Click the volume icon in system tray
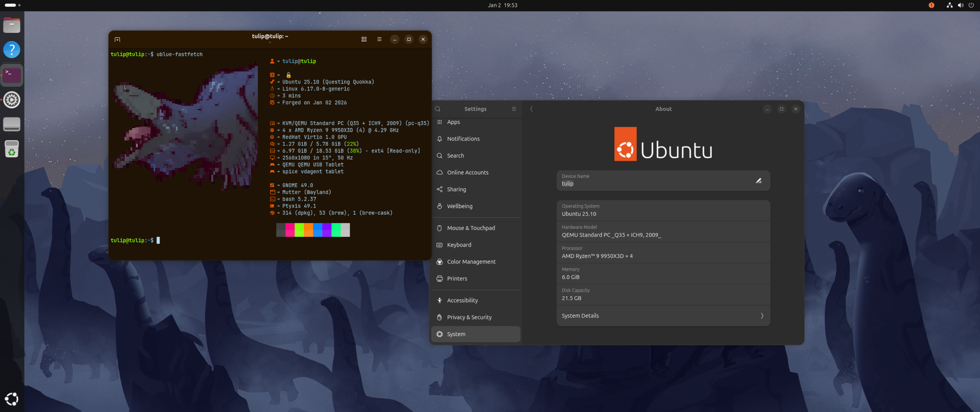Screen dimensions: 980x412 pos(961,5)
